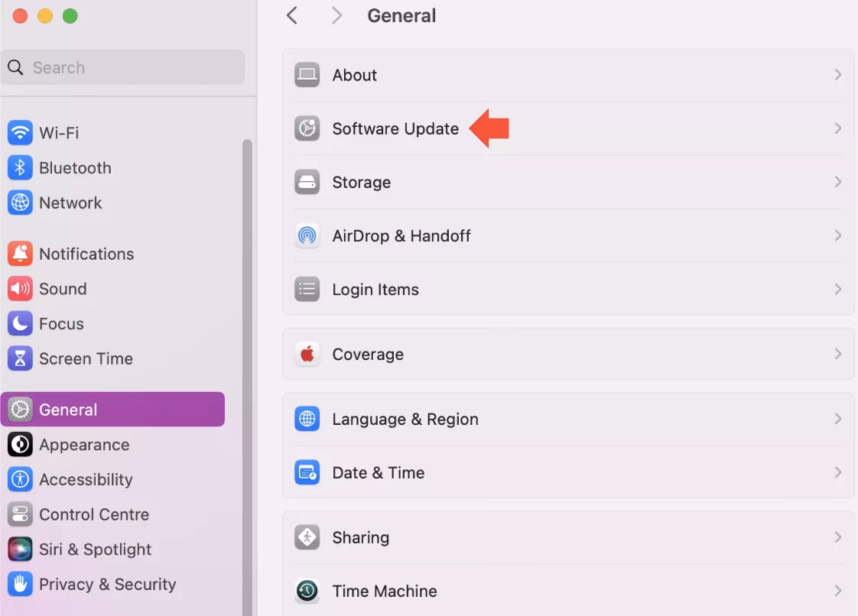Click the Notifications bell icon
Screen dimensions: 858x616
pos(19,253)
